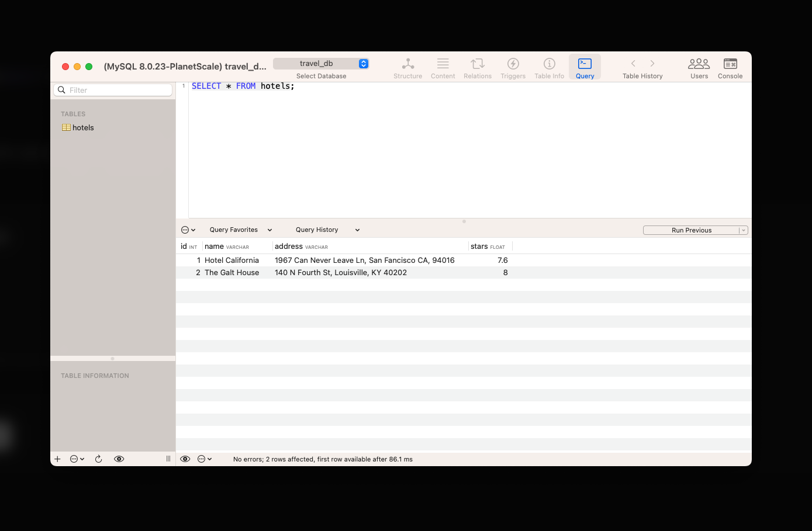View the Triggers panel

[513, 67]
